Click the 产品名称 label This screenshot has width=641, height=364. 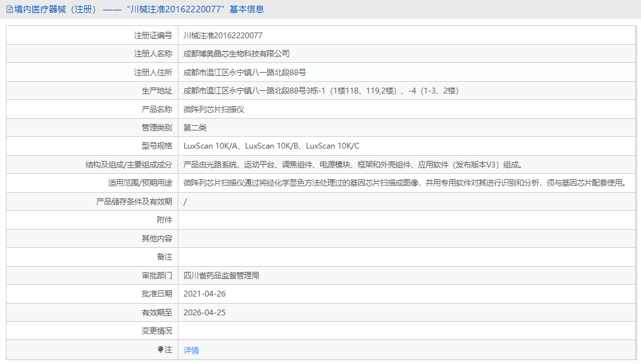(x=157, y=110)
